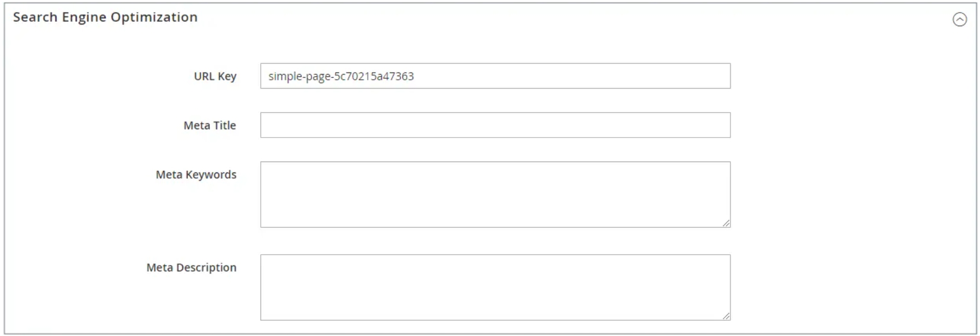Viewport: 980px width, 336px height.
Task: Focus the empty Meta Title field
Action: click(495, 125)
